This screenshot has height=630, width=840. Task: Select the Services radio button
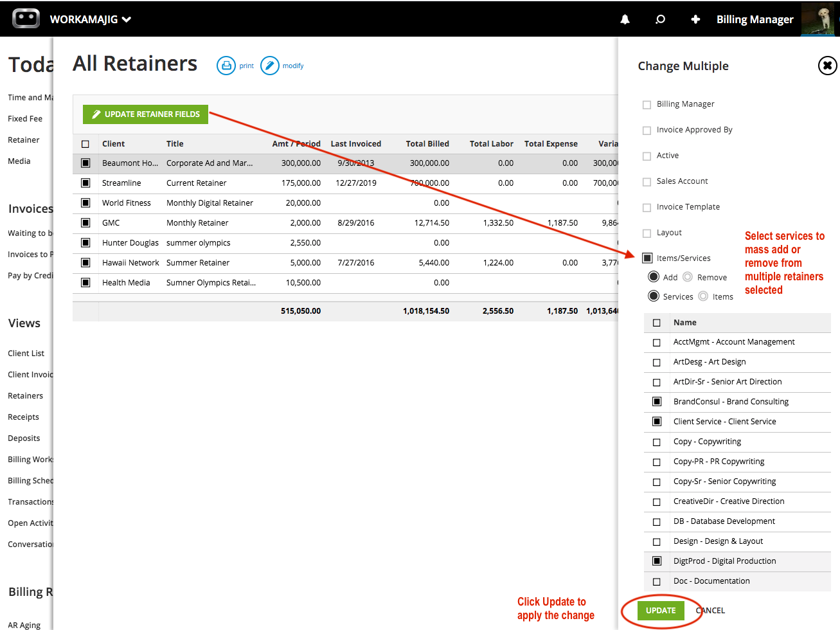click(654, 296)
